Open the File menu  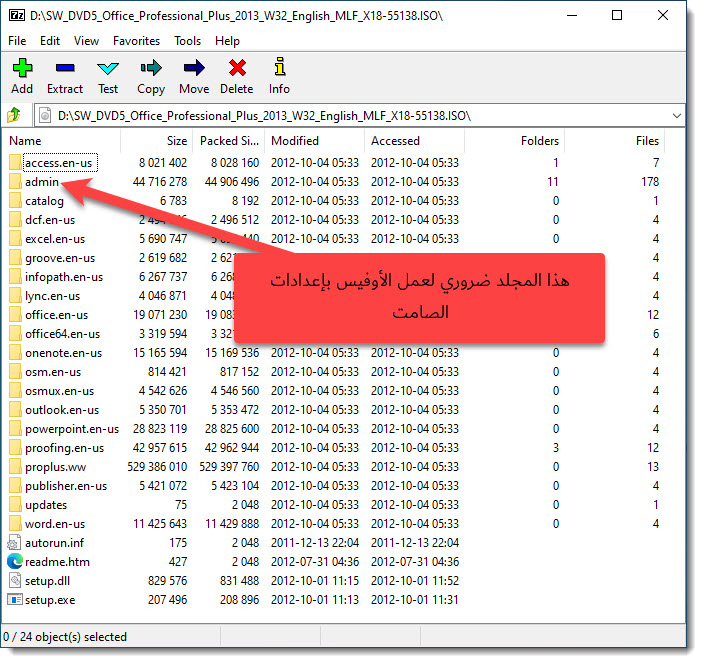tap(17, 41)
